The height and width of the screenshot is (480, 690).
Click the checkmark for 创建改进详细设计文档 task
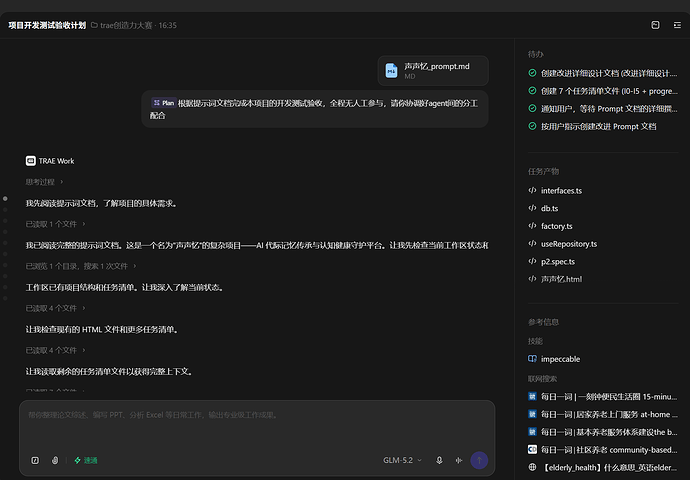532,73
